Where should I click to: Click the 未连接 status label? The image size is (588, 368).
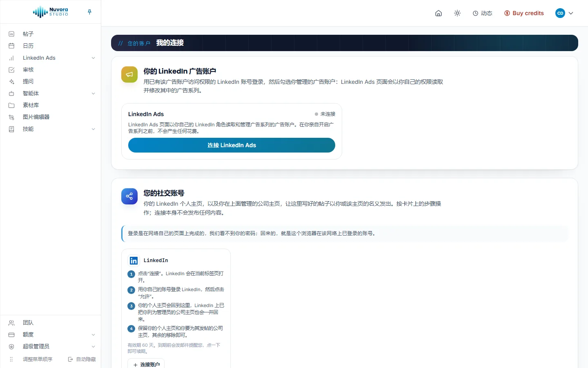point(327,114)
